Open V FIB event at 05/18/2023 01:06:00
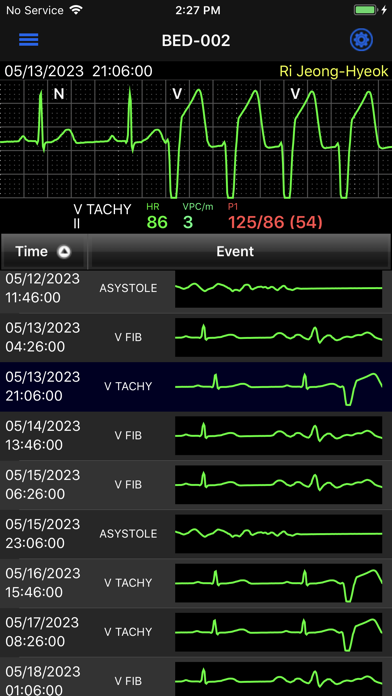 point(196,677)
